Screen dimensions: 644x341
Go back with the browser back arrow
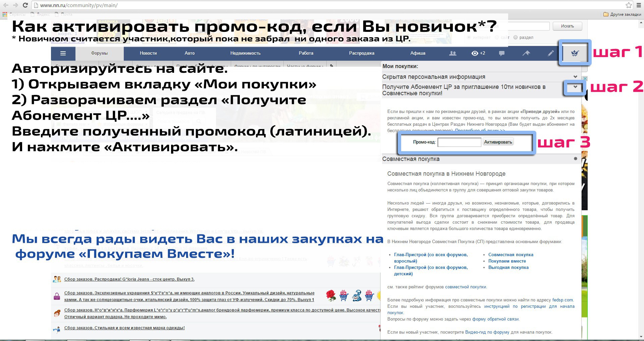pyautogui.click(x=6, y=5)
